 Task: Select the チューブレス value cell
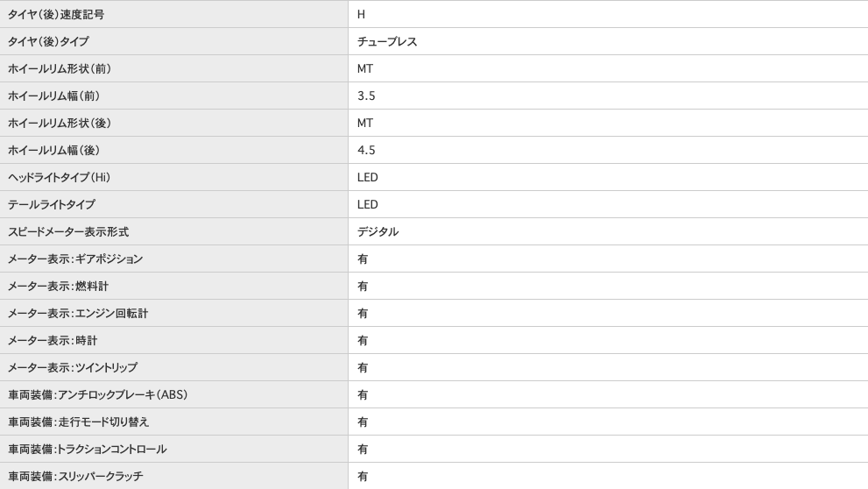tap(387, 42)
